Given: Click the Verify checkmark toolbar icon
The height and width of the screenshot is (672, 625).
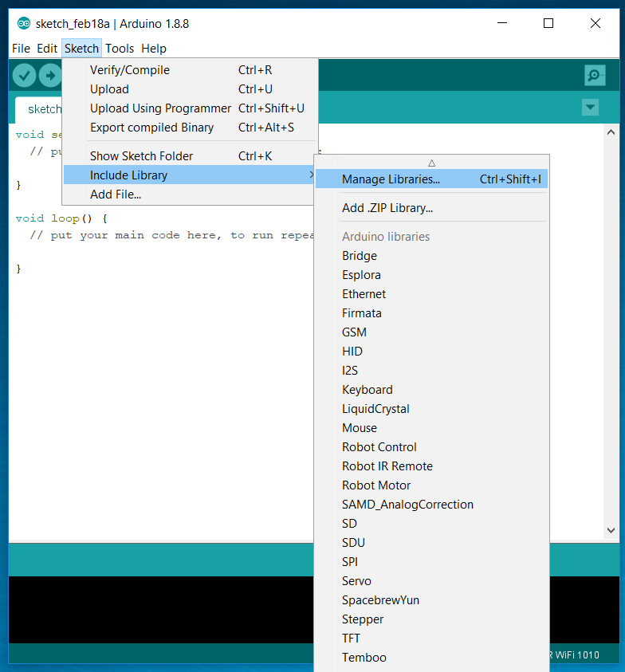Looking at the screenshot, I should [25, 75].
